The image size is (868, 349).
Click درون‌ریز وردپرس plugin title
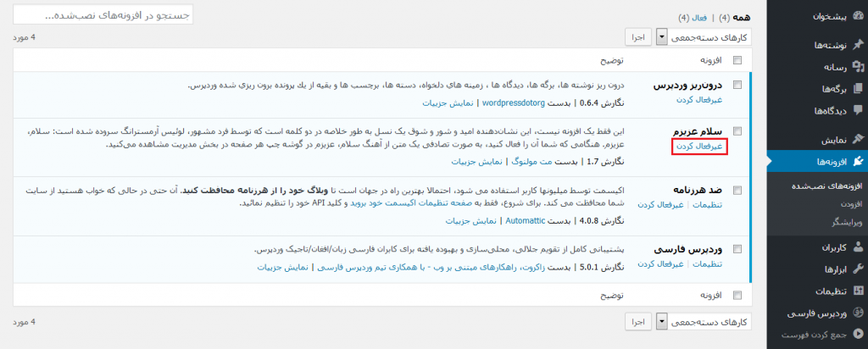coord(689,85)
